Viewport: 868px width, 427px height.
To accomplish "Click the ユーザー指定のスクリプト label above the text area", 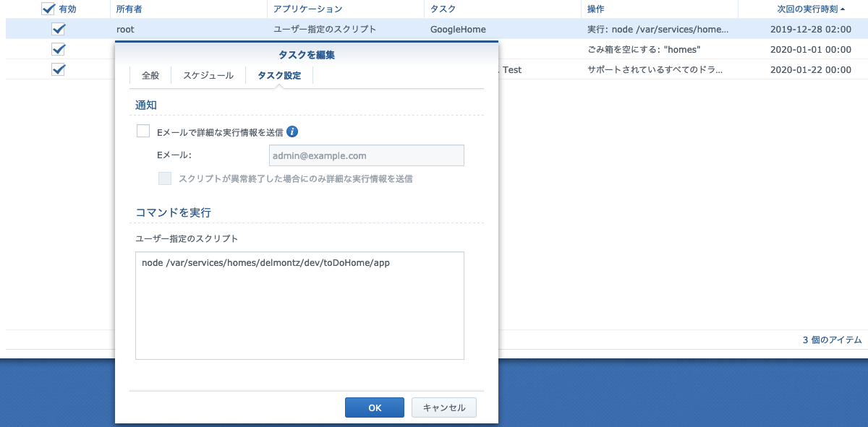I will [x=187, y=238].
